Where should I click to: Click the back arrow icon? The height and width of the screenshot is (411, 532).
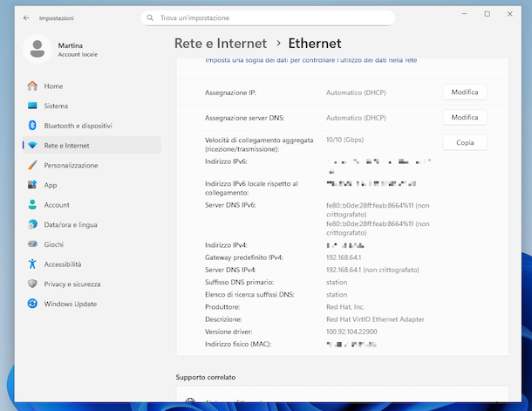26,18
